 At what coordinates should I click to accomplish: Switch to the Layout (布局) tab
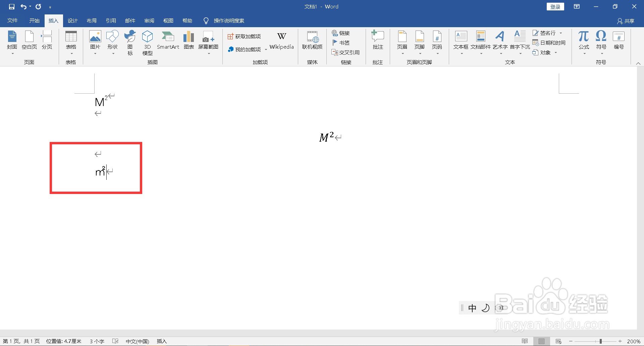(92, 21)
